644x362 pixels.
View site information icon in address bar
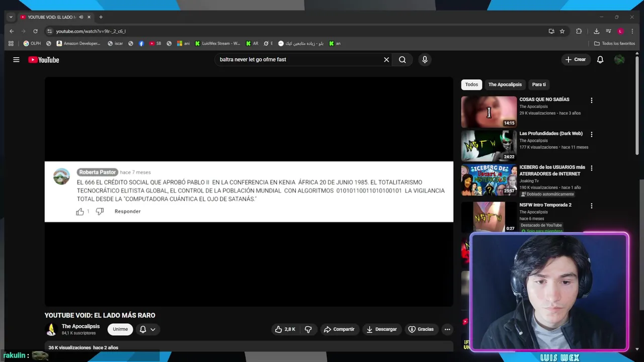49,31
